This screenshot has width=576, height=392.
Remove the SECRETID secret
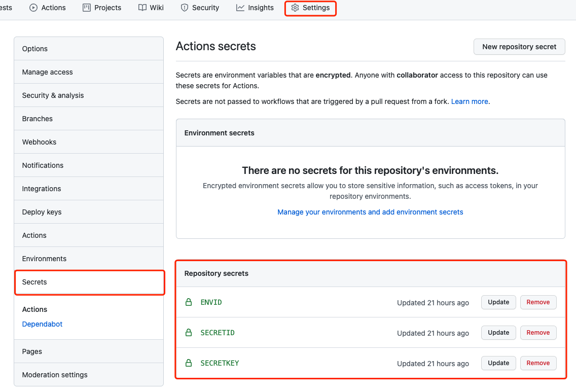[538, 333]
